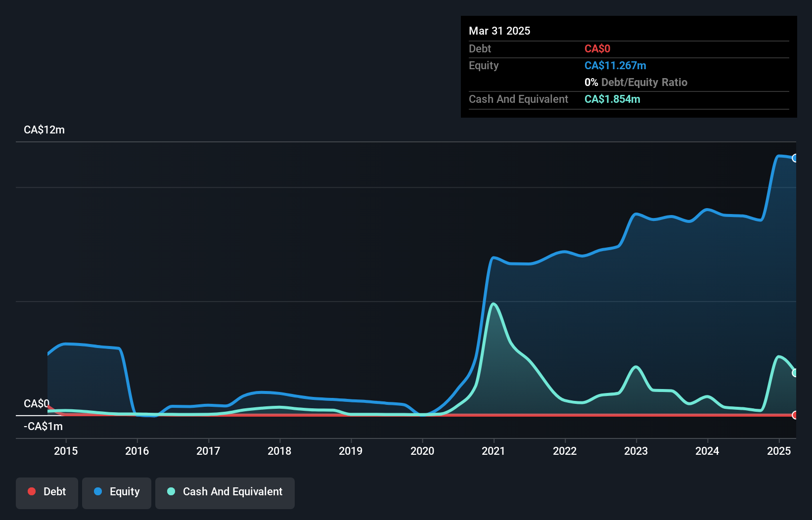Select the white Equity endpoint marker on chart
The height and width of the screenshot is (520, 812).
(x=795, y=158)
